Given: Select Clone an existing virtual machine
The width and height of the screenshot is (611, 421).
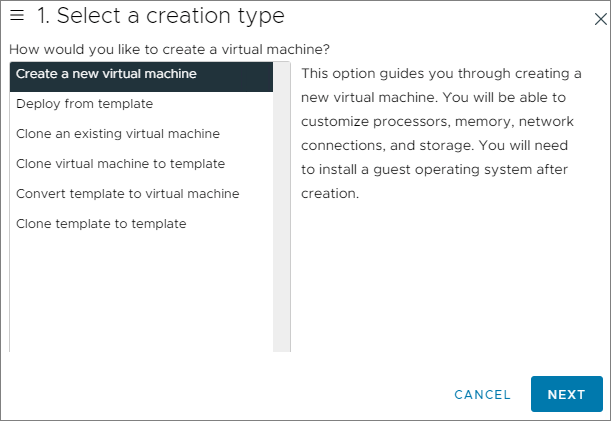Looking at the screenshot, I should click(117, 134).
